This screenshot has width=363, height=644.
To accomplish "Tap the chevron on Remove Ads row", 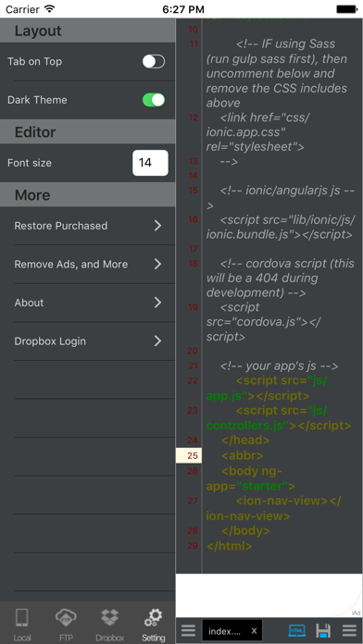I will 157,264.
